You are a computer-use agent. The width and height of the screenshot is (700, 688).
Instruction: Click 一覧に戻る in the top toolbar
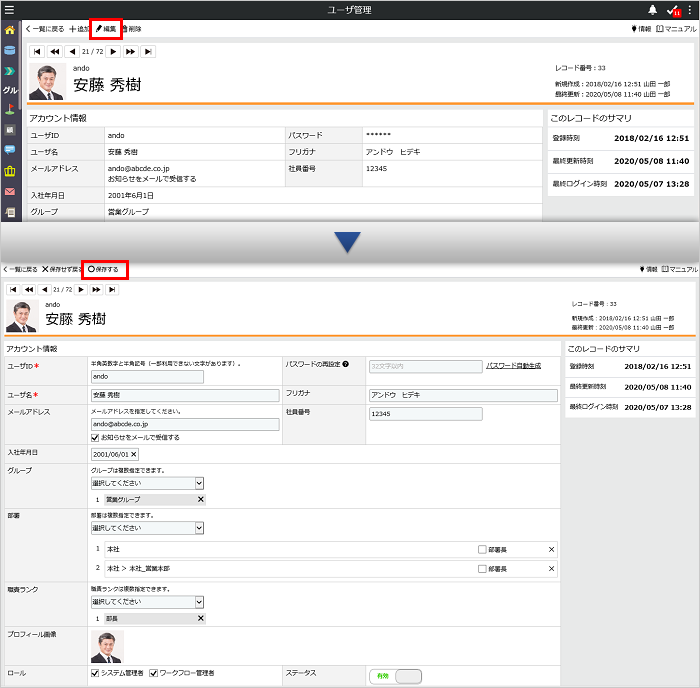(45, 29)
